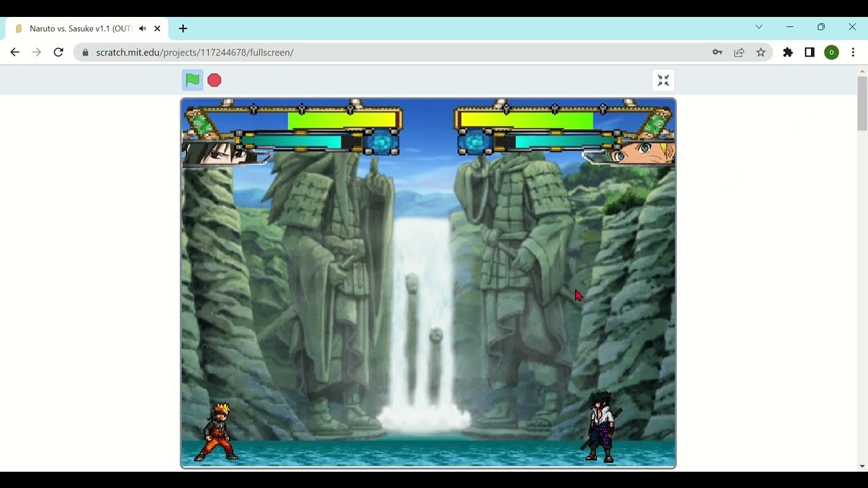Click the browser forward arrow
The height and width of the screenshot is (488, 868).
pyautogui.click(x=37, y=52)
